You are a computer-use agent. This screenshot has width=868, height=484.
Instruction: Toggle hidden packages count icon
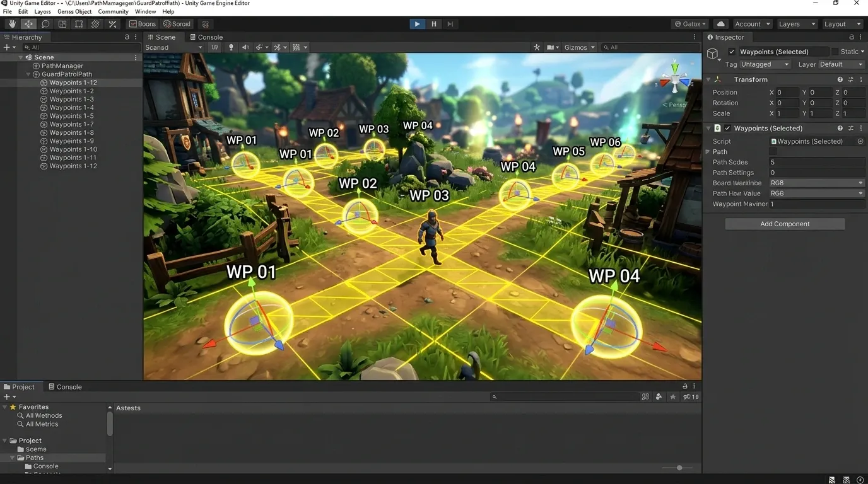tap(691, 397)
